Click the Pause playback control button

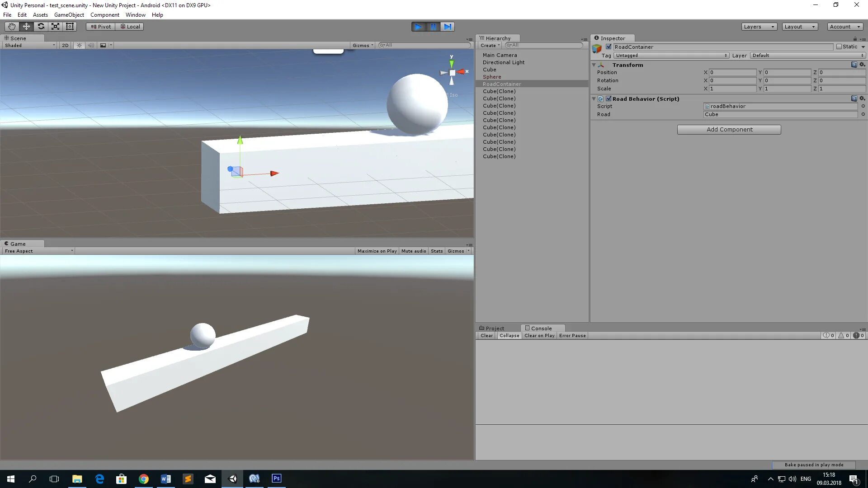pos(434,26)
